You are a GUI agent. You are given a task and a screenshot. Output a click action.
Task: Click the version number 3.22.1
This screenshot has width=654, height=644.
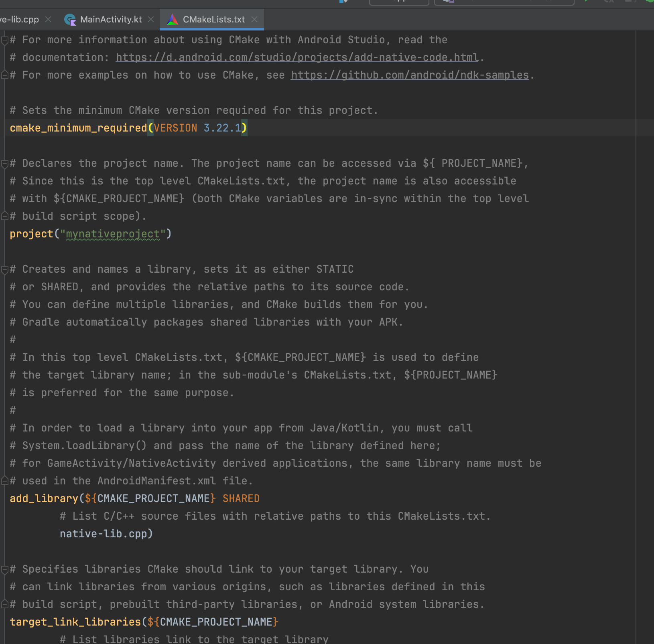tap(222, 128)
